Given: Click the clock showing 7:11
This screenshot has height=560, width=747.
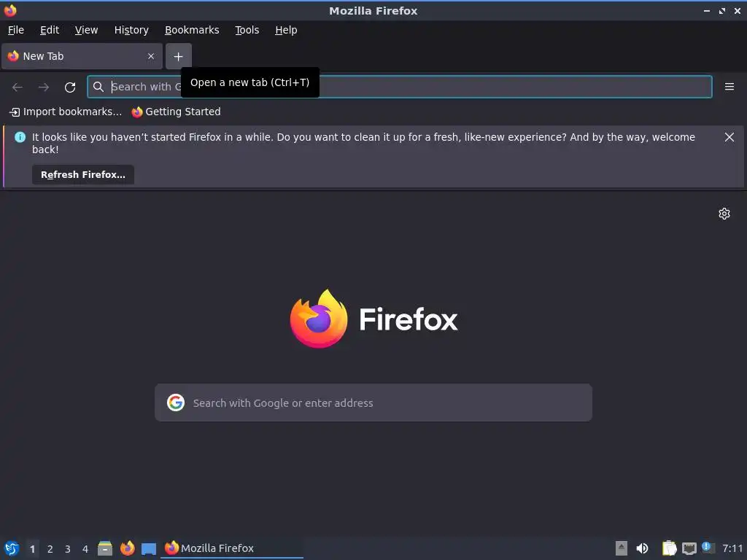Looking at the screenshot, I should pyautogui.click(x=732, y=548).
